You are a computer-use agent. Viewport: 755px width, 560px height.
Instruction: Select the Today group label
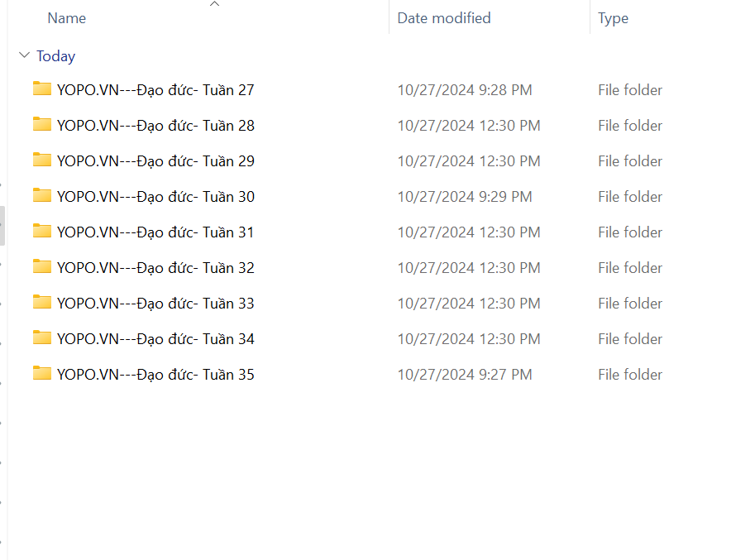[x=56, y=56]
